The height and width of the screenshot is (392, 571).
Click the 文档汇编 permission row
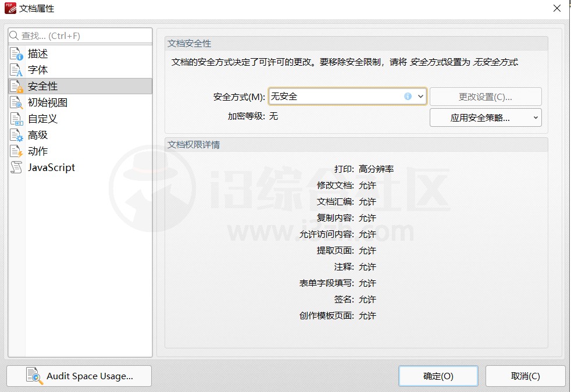click(347, 201)
